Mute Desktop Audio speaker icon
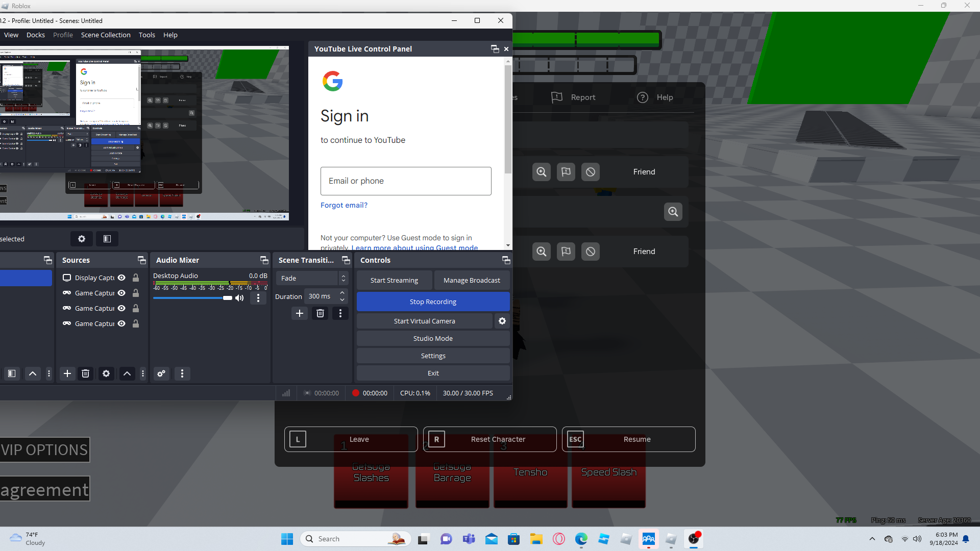This screenshot has height=551, width=980. click(x=239, y=298)
